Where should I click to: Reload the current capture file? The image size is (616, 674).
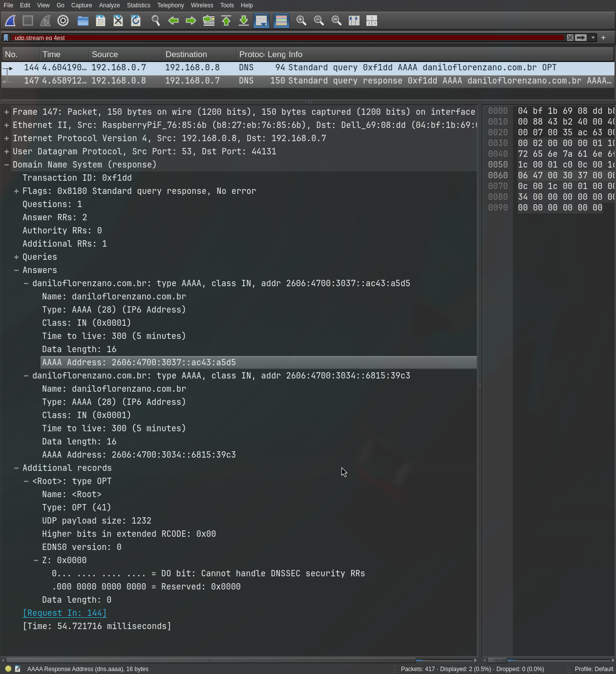[135, 21]
